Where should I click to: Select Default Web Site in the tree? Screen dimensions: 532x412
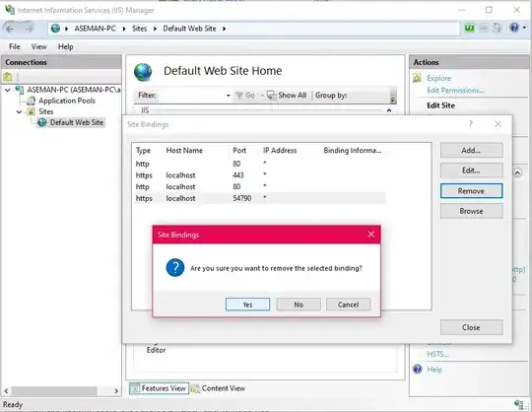tap(77, 122)
